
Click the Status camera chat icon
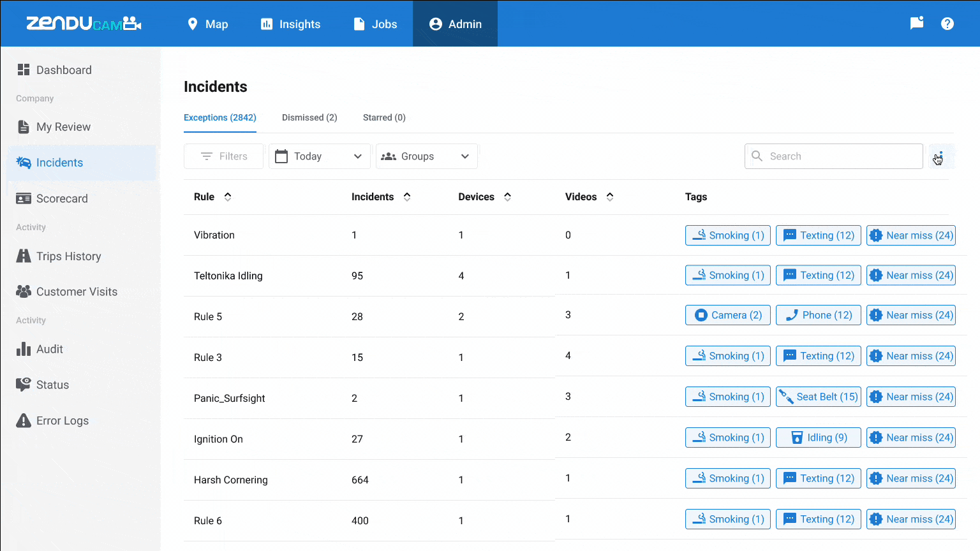(x=24, y=385)
